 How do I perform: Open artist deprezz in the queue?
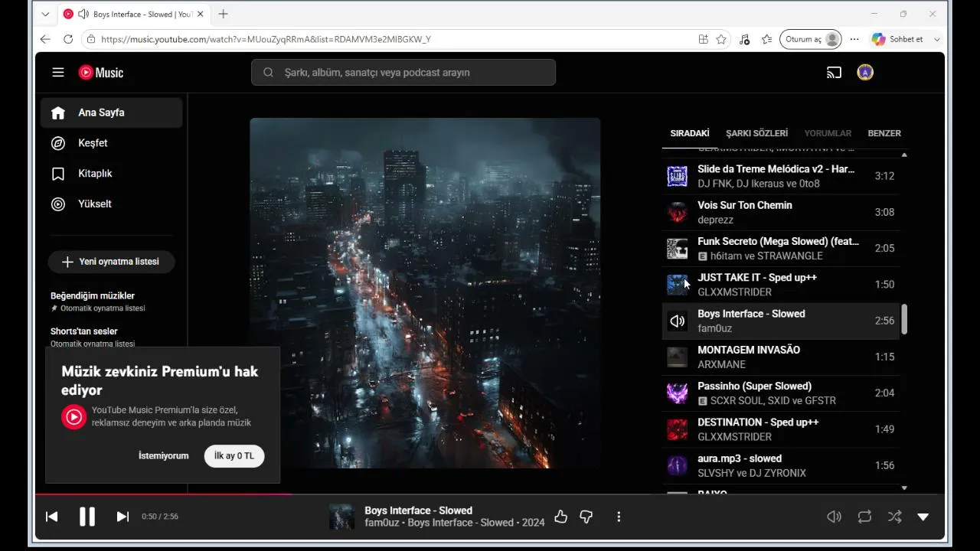tap(715, 220)
